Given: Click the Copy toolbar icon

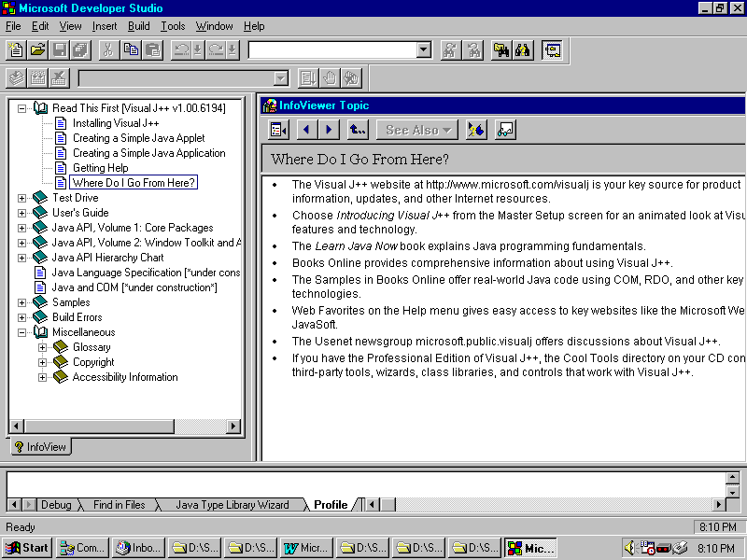Looking at the screenshot, I should (130, 50).
